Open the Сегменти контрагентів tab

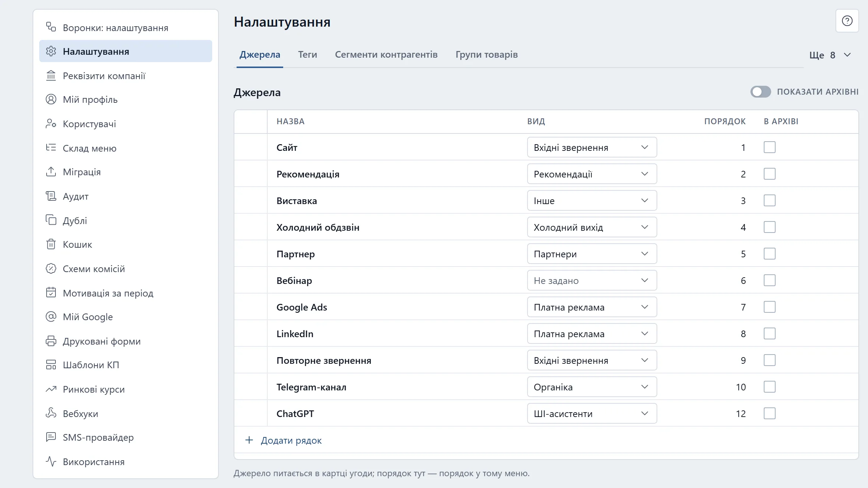386,55
